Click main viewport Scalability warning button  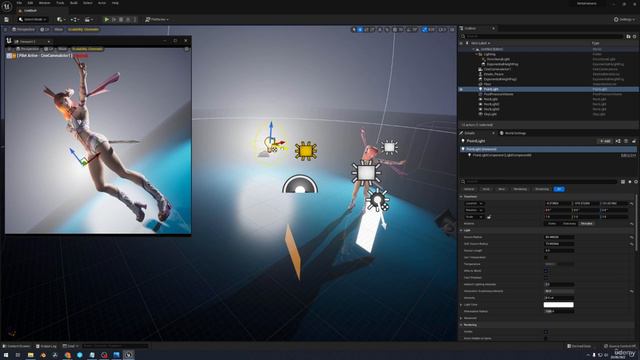[x=83, y=29]
